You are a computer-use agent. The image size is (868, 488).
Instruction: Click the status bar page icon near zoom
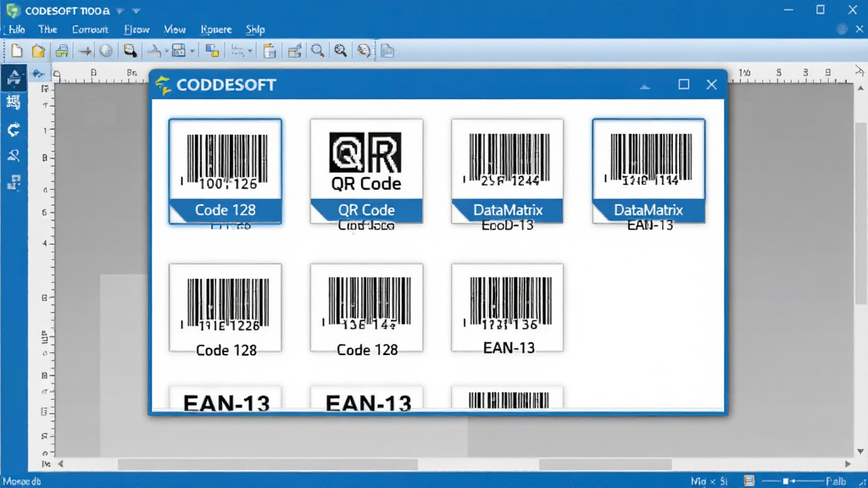[749, 481]
